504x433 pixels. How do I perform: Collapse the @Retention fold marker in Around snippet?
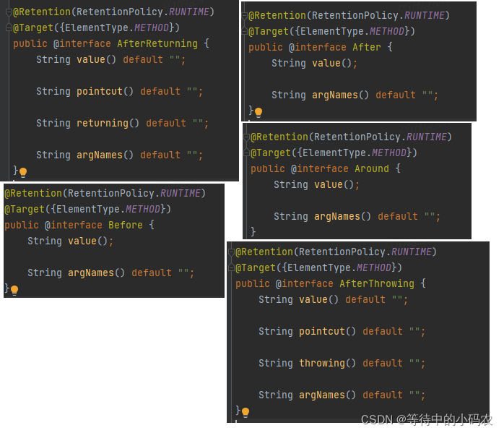click(x=246, y=137)
